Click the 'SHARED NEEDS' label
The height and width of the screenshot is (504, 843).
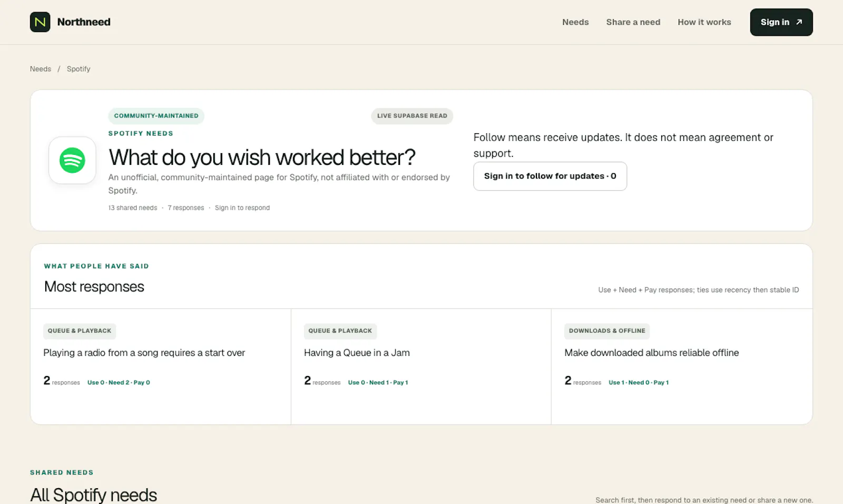point(62,473)
